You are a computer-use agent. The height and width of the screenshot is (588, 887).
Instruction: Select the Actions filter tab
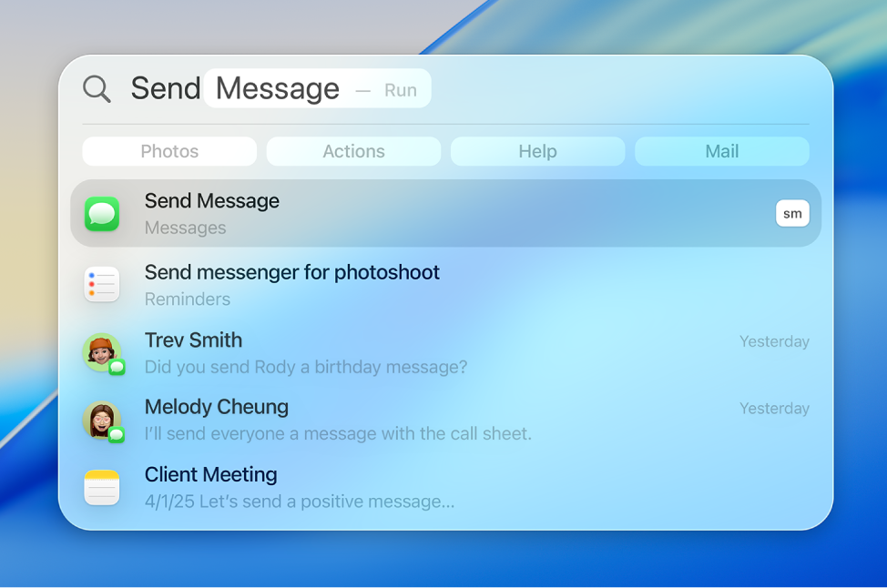353,151
